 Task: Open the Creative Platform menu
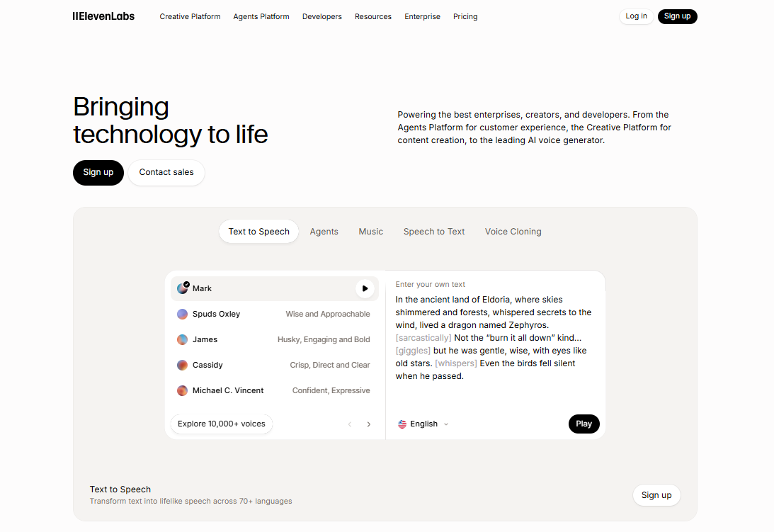[190, 16]
